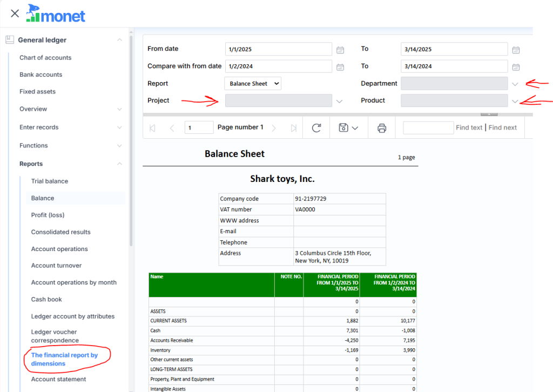
Task: Click the From date calendar icon
Action: [340, 50]
